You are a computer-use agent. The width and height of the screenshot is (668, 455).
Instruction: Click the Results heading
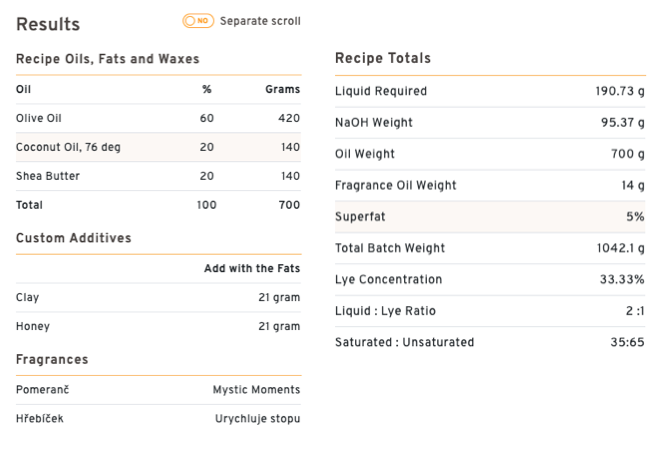pyautogui.click(x=48, y=24)
